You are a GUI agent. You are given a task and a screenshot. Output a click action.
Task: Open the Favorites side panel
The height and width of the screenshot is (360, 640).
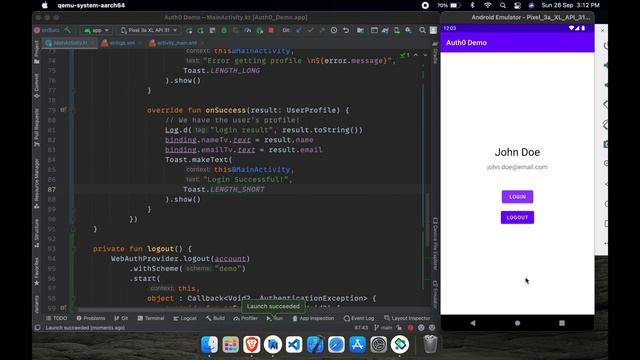(x=37, y=271)
